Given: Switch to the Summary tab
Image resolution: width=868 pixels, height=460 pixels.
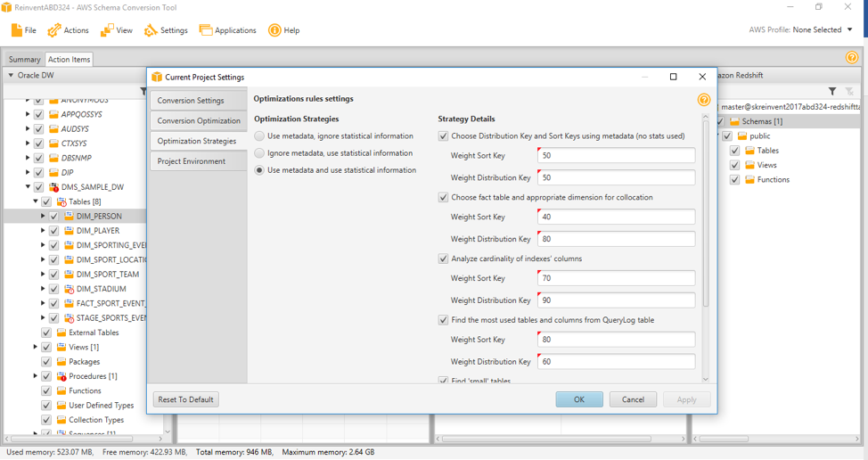Looking at the screenshot, I should click(24, 59).
